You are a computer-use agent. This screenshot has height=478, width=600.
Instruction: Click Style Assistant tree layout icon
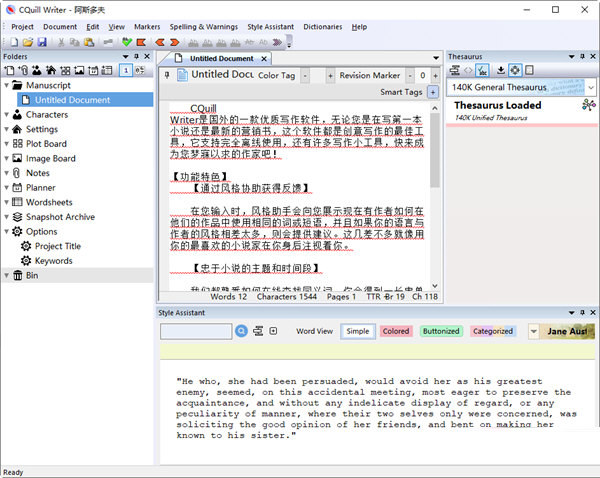click(258, 331)
